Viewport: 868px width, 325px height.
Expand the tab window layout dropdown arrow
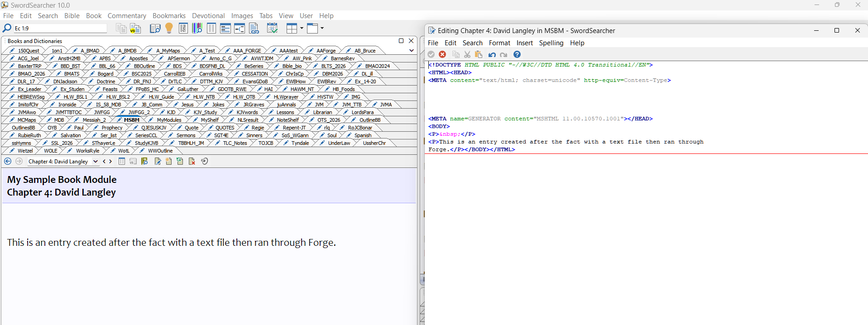coord(322,28)
